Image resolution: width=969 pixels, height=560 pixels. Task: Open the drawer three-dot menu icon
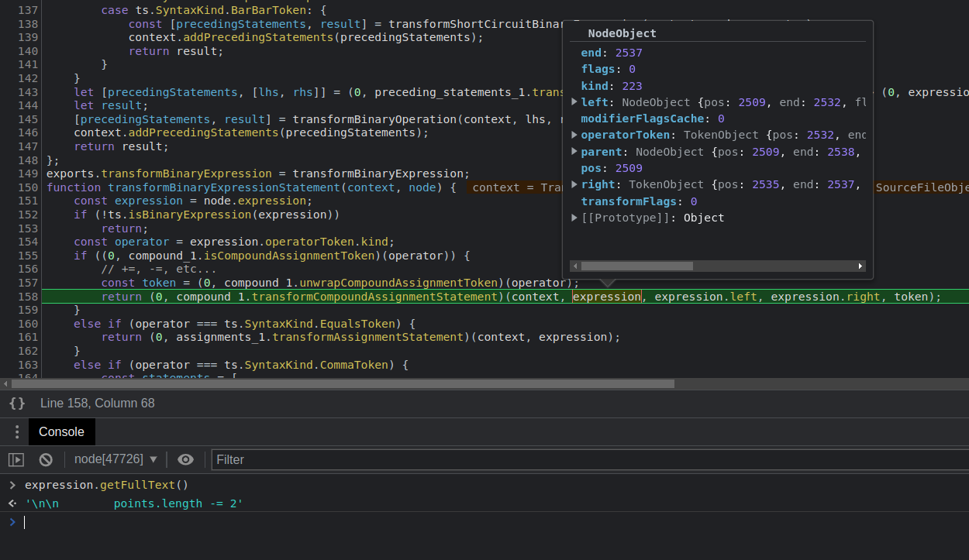[16, 432]
